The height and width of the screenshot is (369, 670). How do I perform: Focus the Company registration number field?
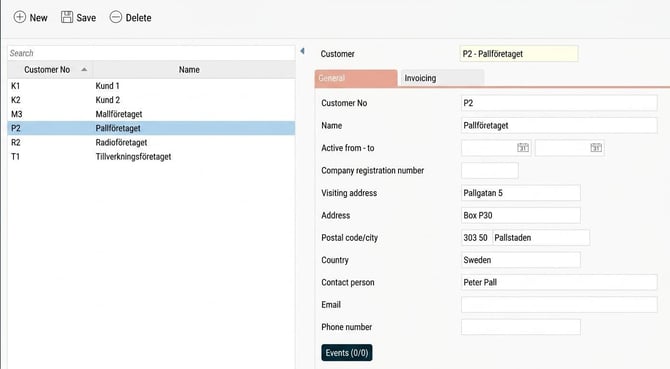point(490,170)
